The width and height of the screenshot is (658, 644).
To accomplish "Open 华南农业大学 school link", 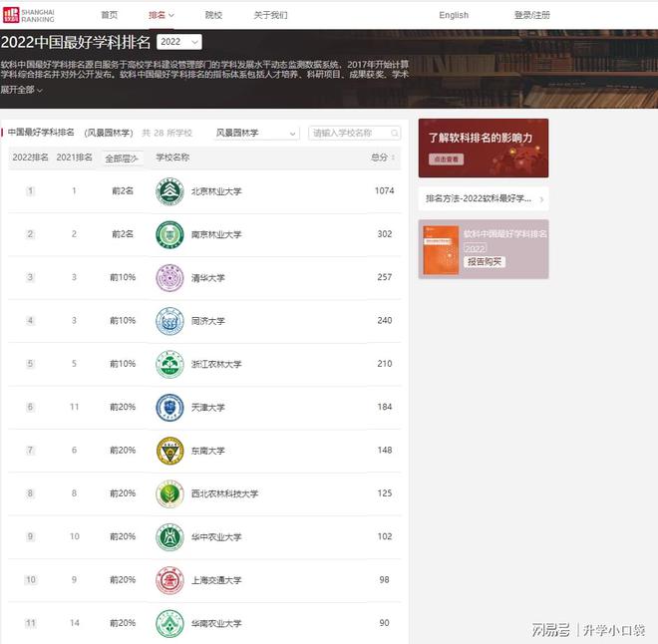I will 216,623.
